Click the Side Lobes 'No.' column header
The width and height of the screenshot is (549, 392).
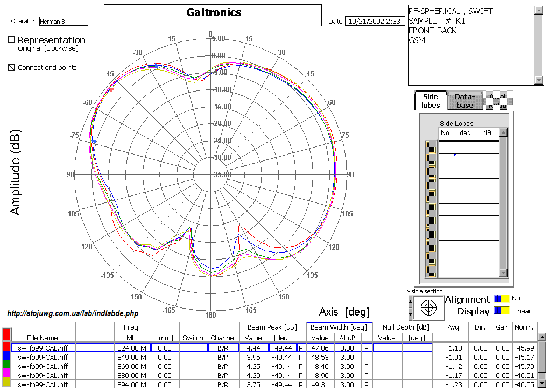click(446, 133)
